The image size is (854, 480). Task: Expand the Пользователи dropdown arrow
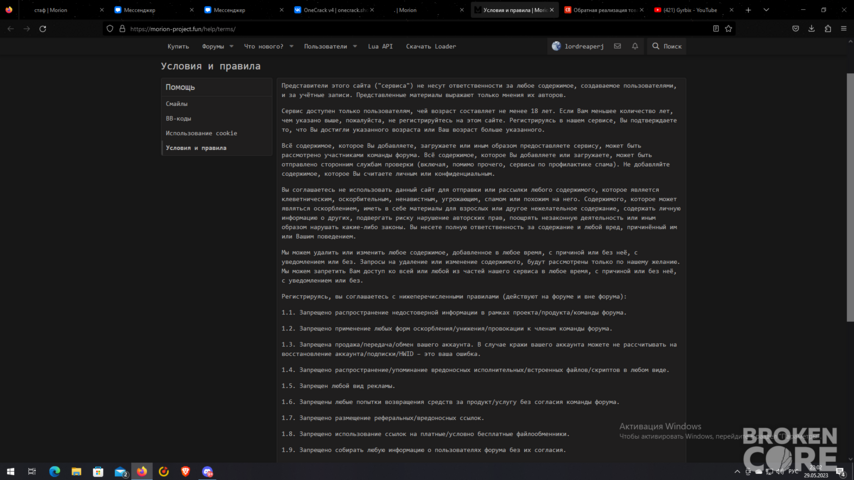(x=355, y=46)
